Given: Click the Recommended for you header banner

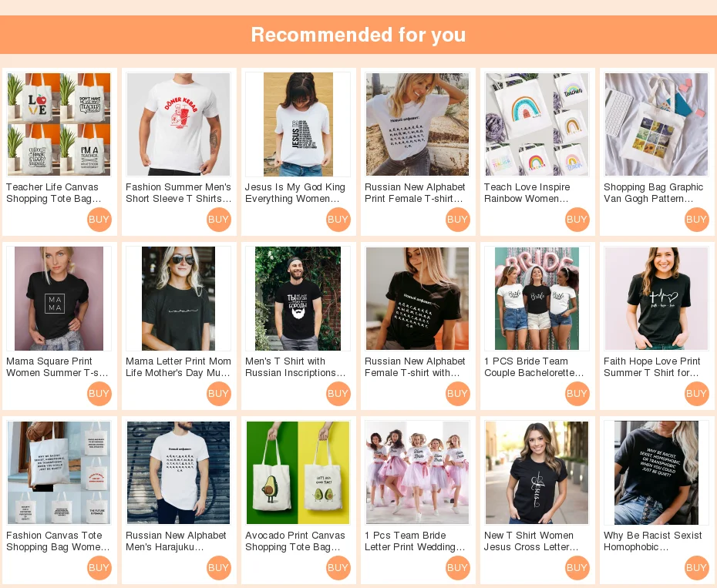Looking at the screenshot, I should [x=358, y=35].
